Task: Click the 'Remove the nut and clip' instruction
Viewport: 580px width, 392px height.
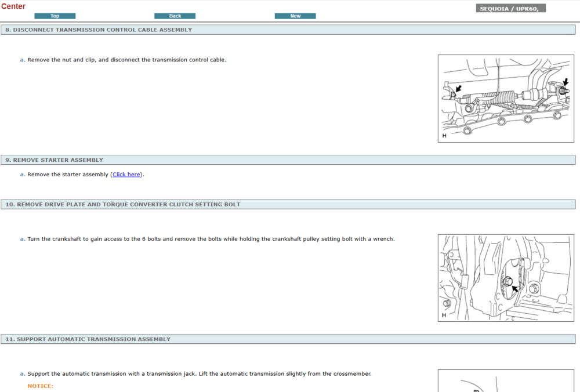Action: coord(126,60)
